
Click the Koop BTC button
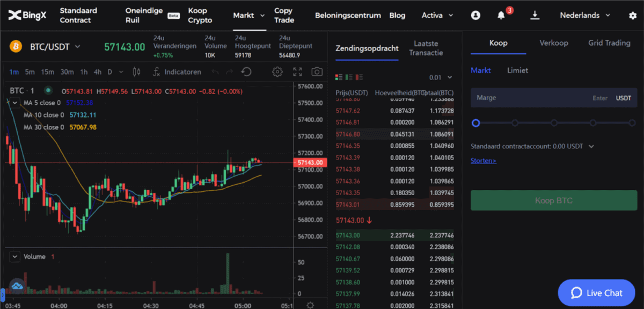point(554,200)
